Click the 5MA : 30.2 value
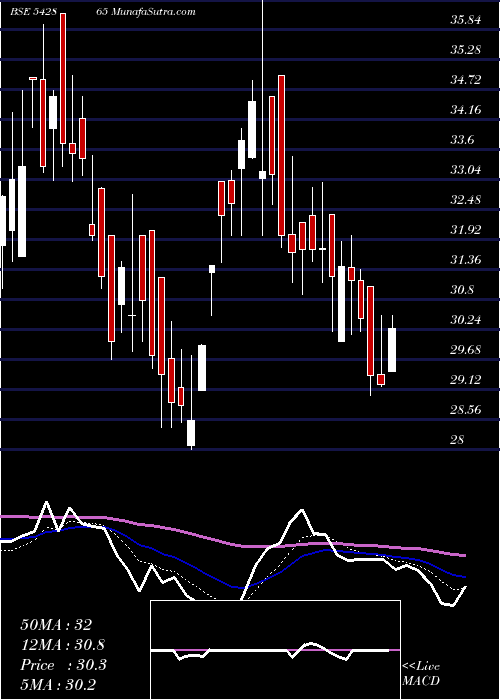 tap(59, 684)
